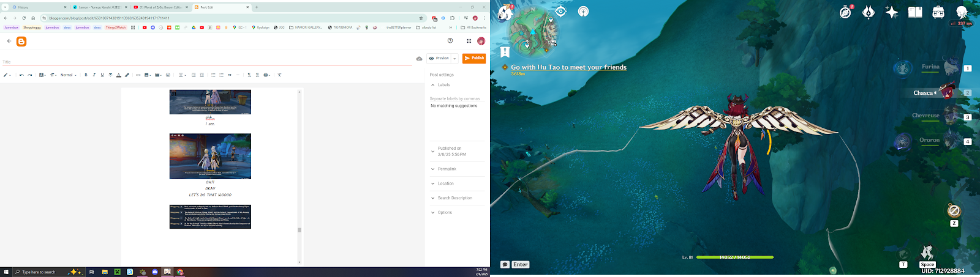The image size is (980, 277).
Task: Open the Shoppinggg bookmark
Action: [x=32, y=28]
